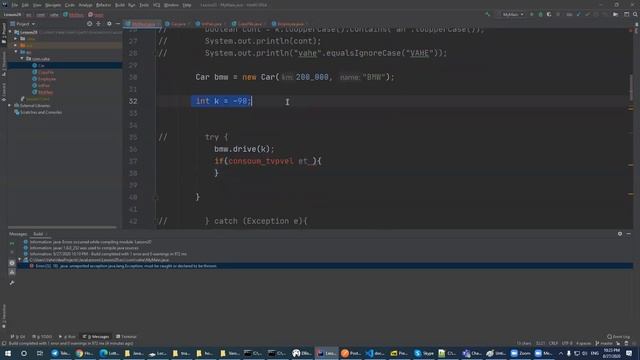Image resolution: width=640 pixels, height=360 pixels.
Task: Open the MyMain run configuration dropdown
Action: (x=512, y=15)
